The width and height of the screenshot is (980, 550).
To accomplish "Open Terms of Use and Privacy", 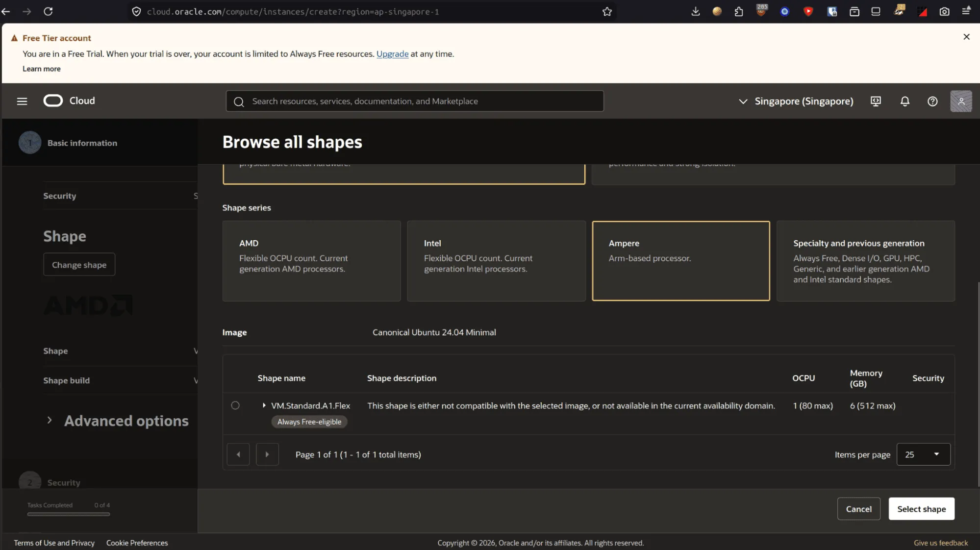I will coord(54,543).
